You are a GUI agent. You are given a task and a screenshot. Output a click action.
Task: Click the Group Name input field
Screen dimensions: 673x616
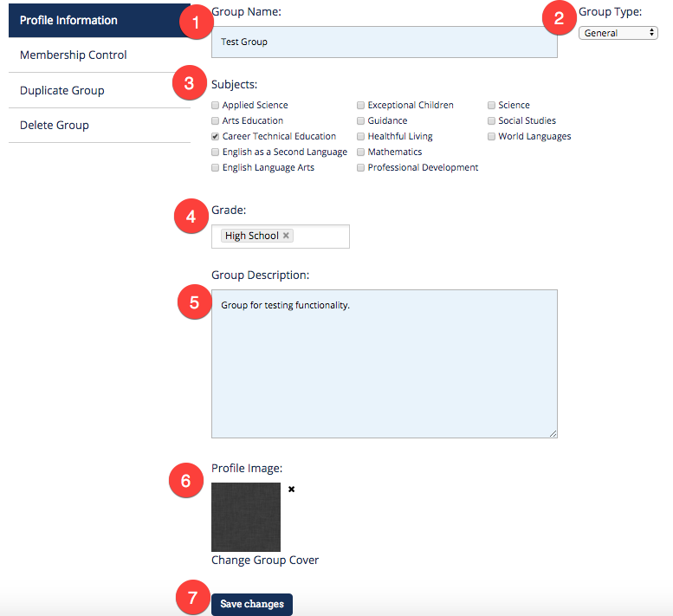[385, 42]
